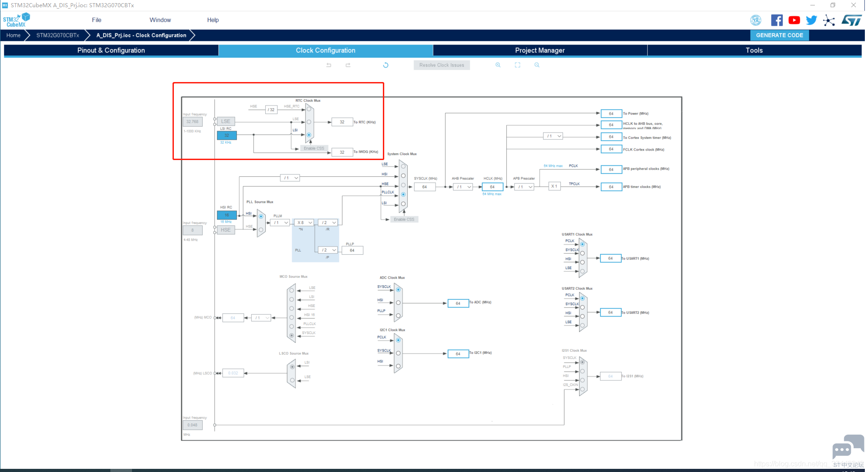Viewport: 868px width, 472px height.
Task: Click the A_DIS_Prj.ioc - Clock Configuration breadcrumb
Action: 141,35
